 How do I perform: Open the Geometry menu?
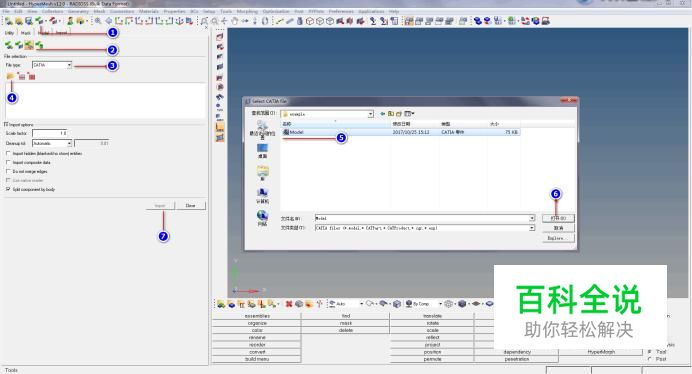click(78, 11)
